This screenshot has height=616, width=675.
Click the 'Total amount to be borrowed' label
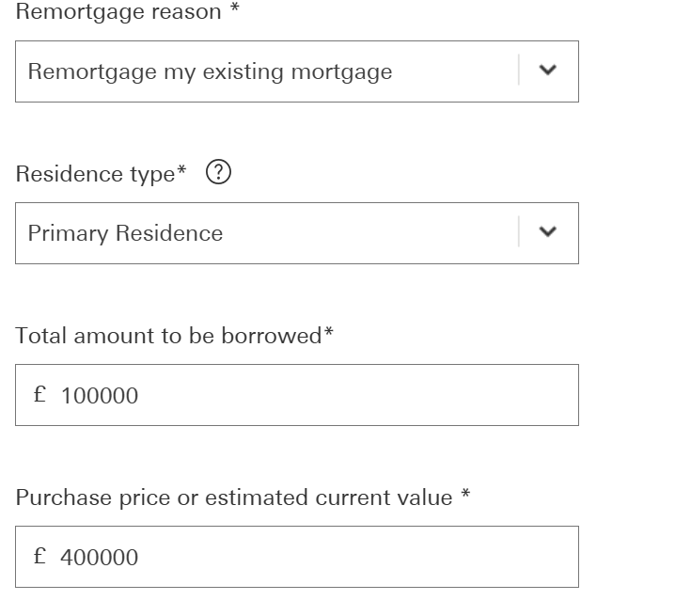(x=168, y=336)
